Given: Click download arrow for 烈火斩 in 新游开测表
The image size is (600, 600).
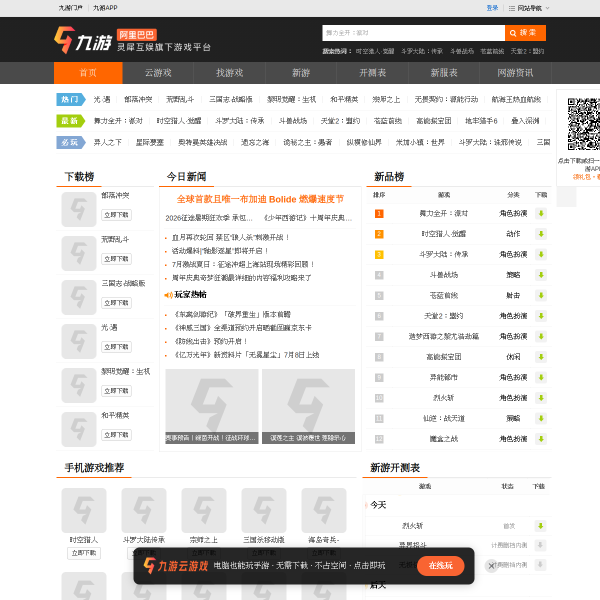Looking at the screenshot, I should (541, 526).
